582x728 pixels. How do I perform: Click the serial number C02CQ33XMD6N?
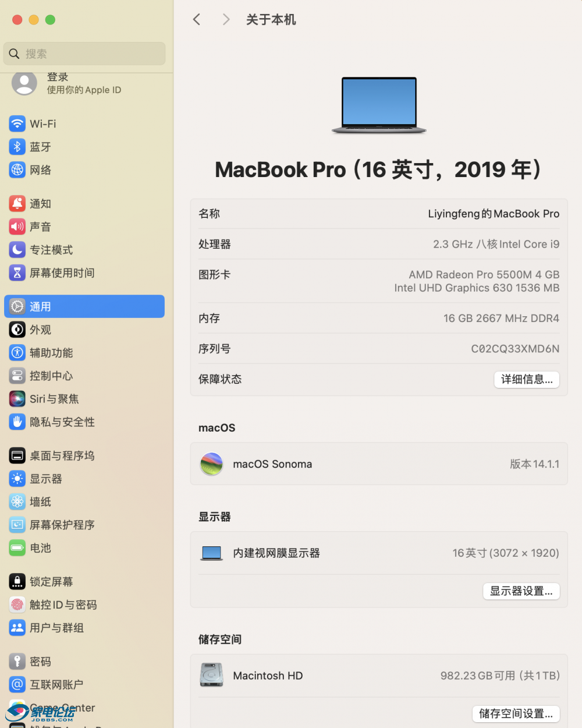pos(515,349)
